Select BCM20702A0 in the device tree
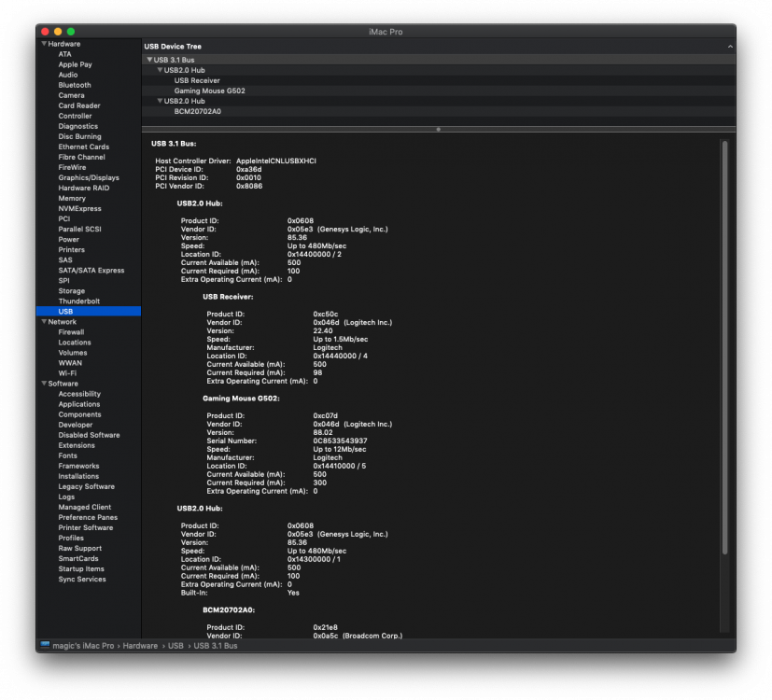This screenshot has height=700, width=772. (x=197, y=111)
